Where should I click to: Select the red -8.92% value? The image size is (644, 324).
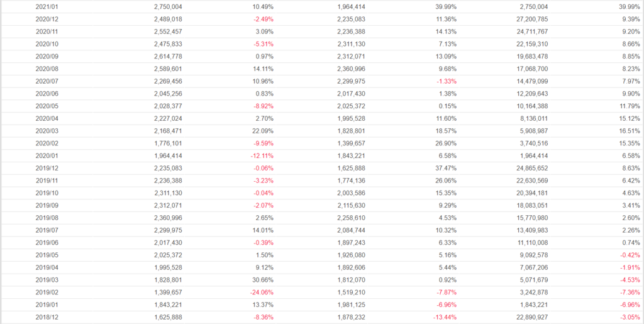tap(262, 106)
